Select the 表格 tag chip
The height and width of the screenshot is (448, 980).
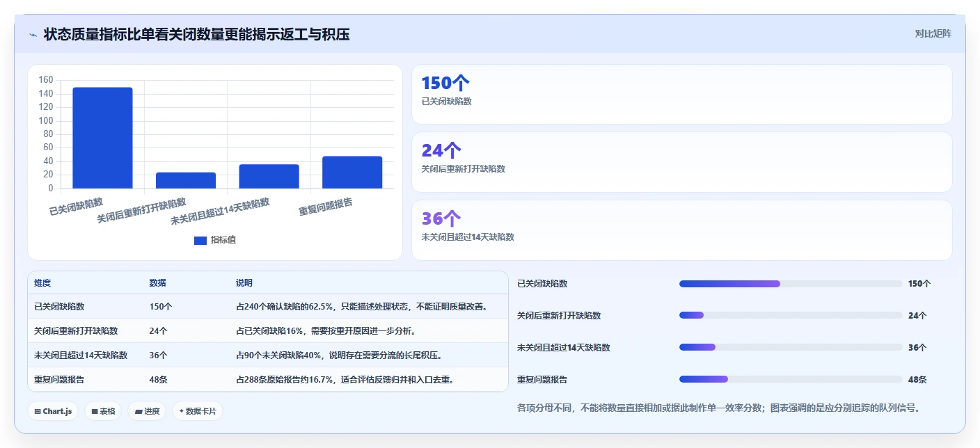pyautogui.click(x=103, y=411)
